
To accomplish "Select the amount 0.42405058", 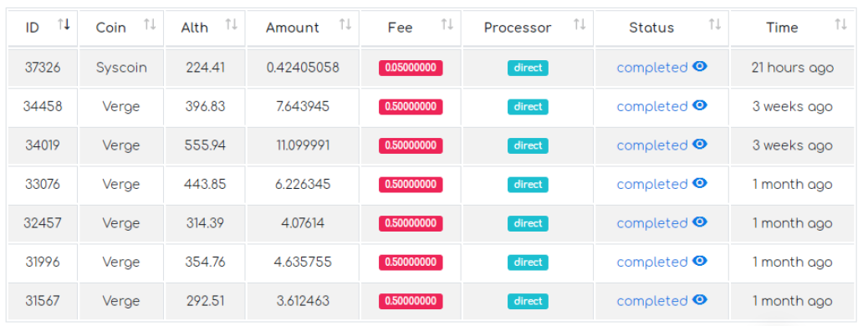I will tap(303, 68).
